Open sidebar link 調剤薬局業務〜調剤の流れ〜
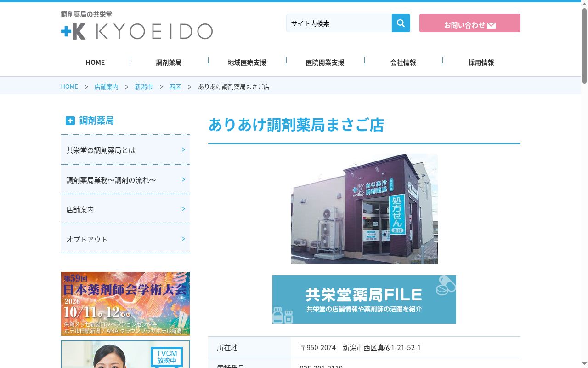 click(125, 180)
